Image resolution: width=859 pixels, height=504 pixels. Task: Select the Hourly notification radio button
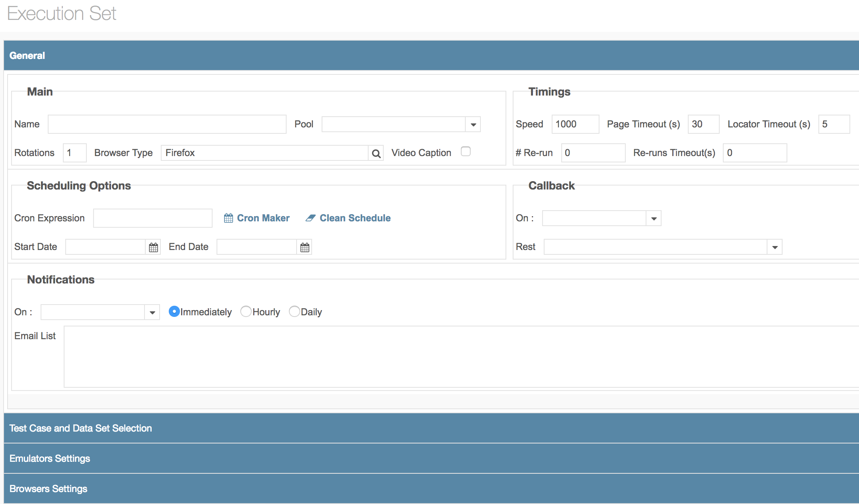point(246,311)
